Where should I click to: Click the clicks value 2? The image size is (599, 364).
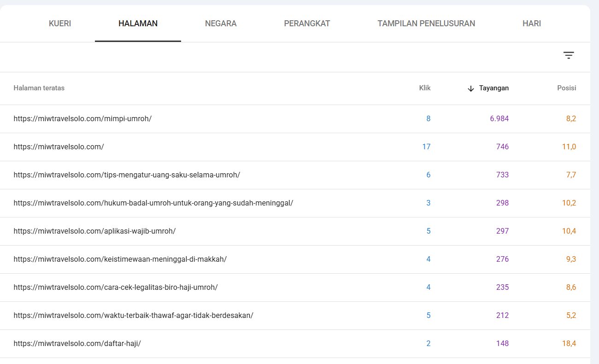click(x=429, y=344)
